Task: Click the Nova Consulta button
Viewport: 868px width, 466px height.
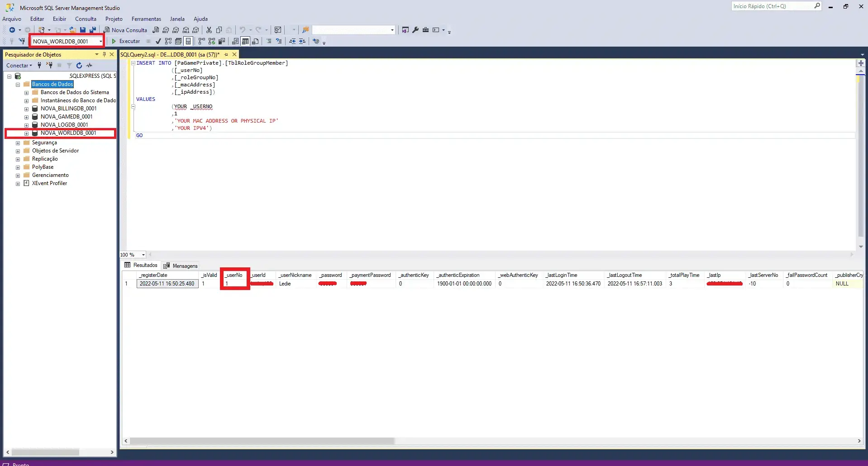Action: (125, 30)
